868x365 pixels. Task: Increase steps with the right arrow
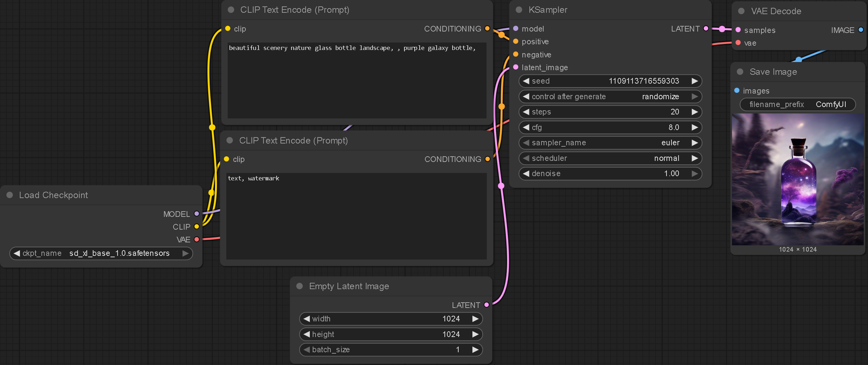coord(694,112)
